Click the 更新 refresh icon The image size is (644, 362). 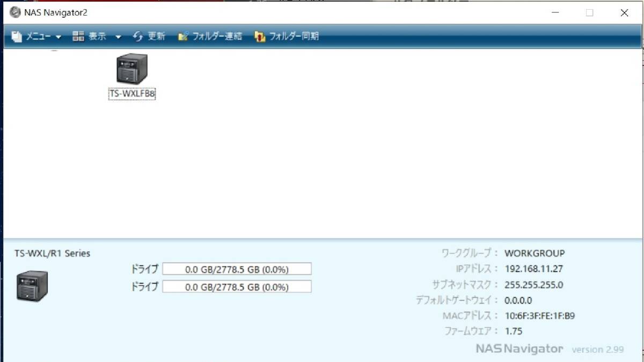point(138,36)
